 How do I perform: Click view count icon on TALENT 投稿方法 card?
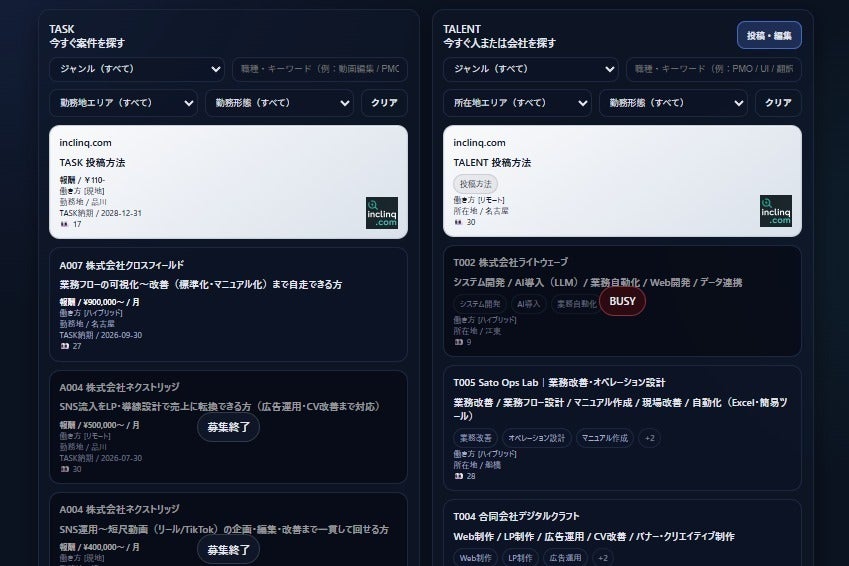[459, 222]
